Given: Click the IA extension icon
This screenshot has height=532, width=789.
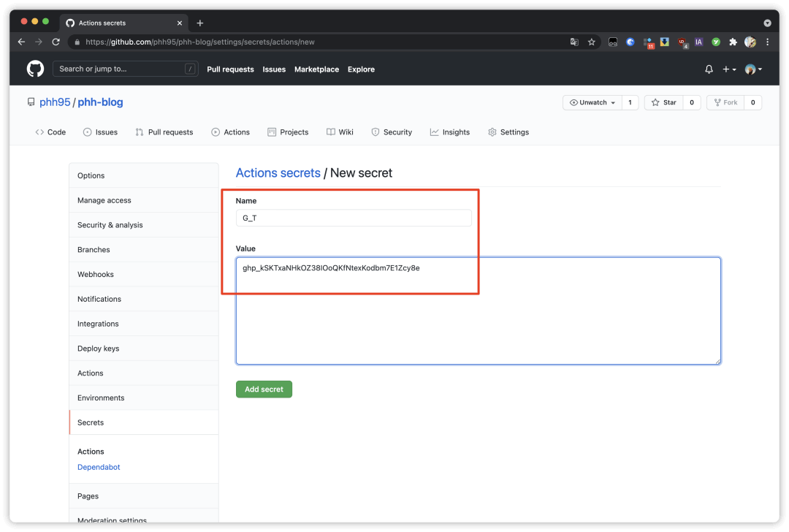Looking at the screenshot, I should point(698,42).
